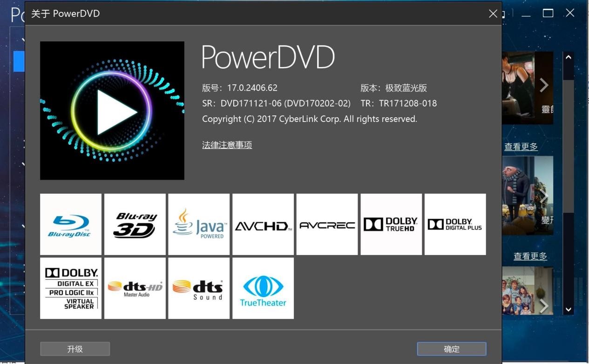This screenshot has width=589, height=364.
Task: Click the scrollbar up arrow
Action: [568, 58]
